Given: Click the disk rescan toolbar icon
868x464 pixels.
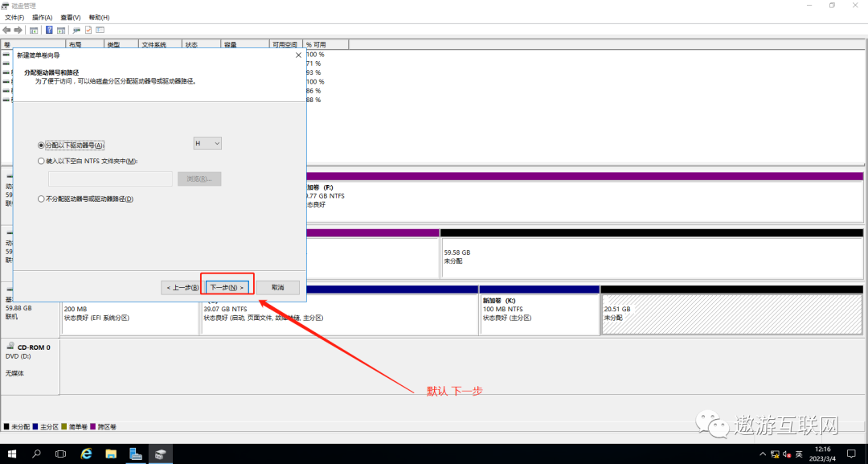Looking at the screenshot, I should [76, 30].
